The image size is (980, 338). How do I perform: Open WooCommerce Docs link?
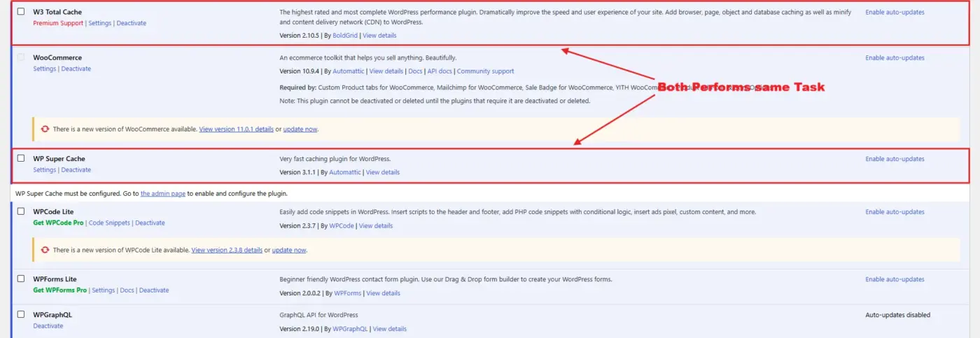416,71
